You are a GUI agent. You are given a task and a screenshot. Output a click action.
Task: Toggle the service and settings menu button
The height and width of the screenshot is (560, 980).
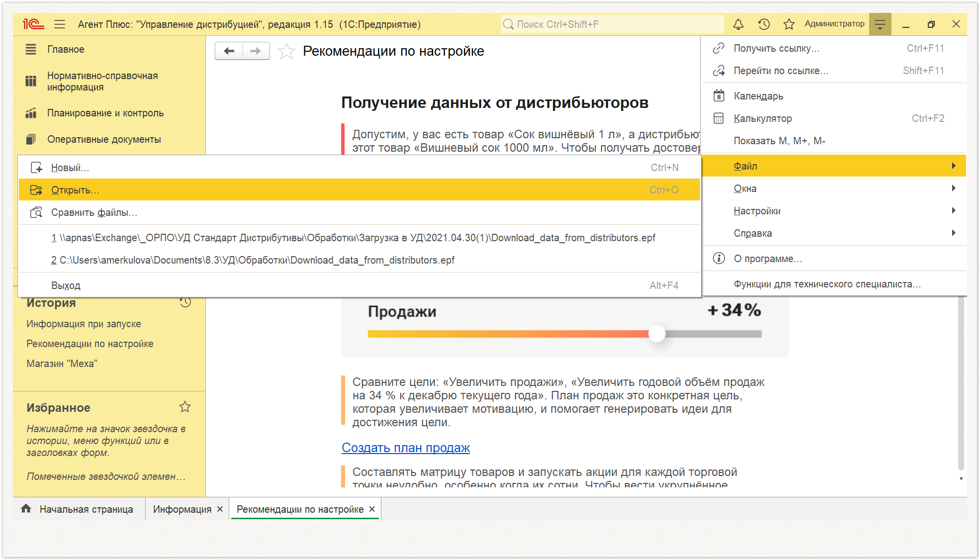[880, 24]
